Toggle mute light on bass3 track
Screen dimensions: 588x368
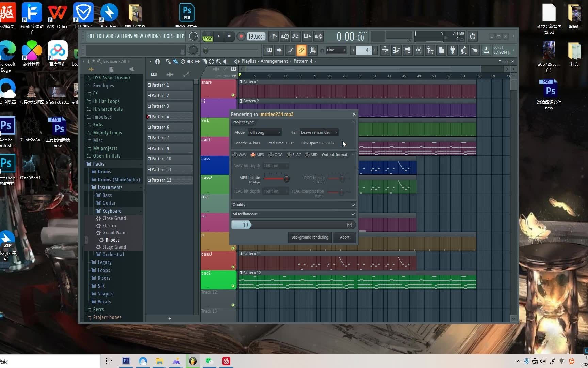[233, 267]
